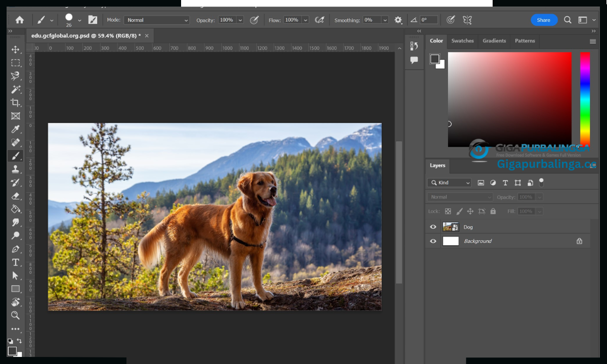The width and height of the screenshot is (607, 364).
Task: Select the Pen tool
Action: click(15, 249)
